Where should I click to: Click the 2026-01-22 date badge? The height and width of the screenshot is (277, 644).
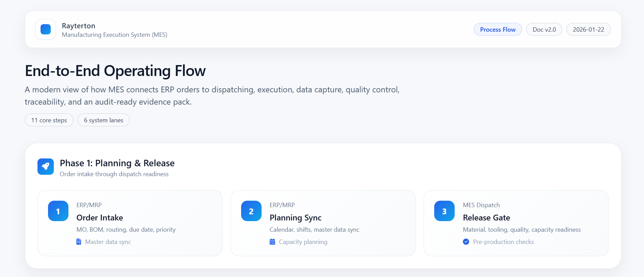click(x=588, y=30)
